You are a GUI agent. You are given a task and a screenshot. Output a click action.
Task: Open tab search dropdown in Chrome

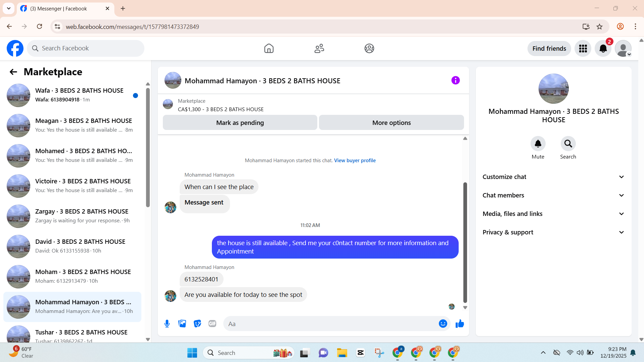(x=9, y=8)
